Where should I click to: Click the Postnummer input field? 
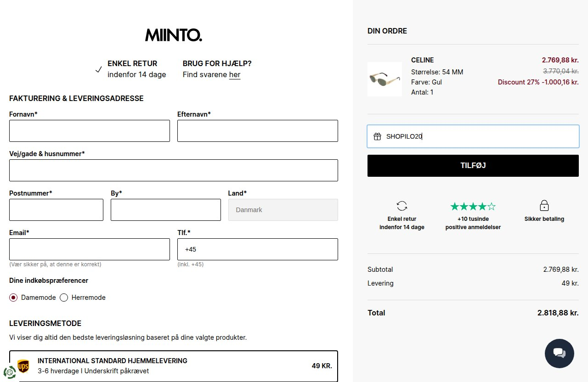pyautogui.click(x=56, y=210)
